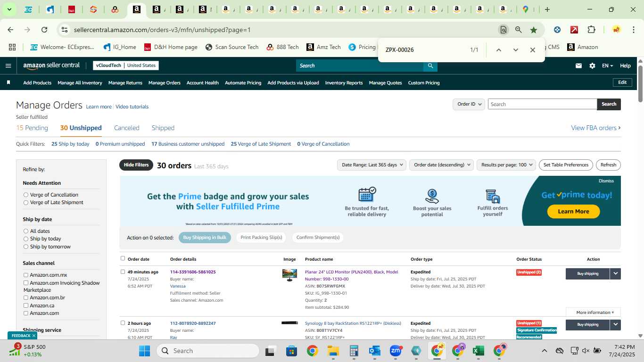Tick checkbox for order 114-3391606-5861025
644x362 pixels.
coord(123,271)
